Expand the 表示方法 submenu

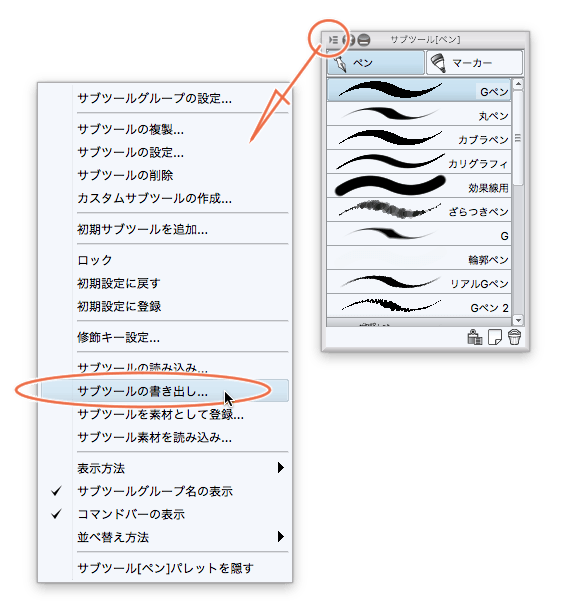[x=165, y=468]
